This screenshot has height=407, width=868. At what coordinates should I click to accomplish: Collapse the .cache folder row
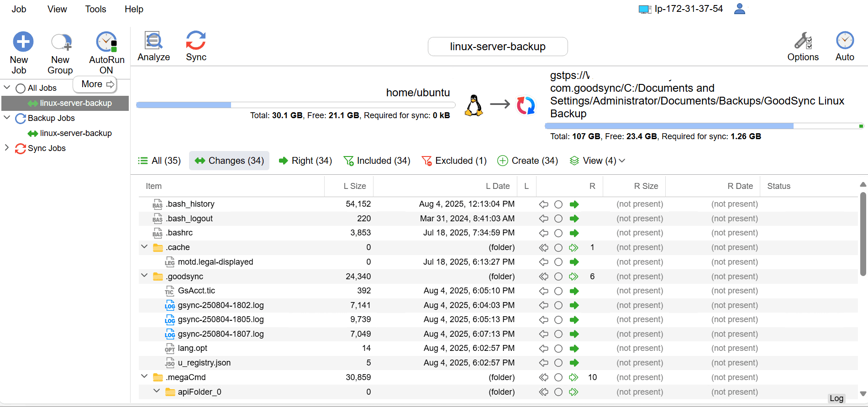[144, 246]
